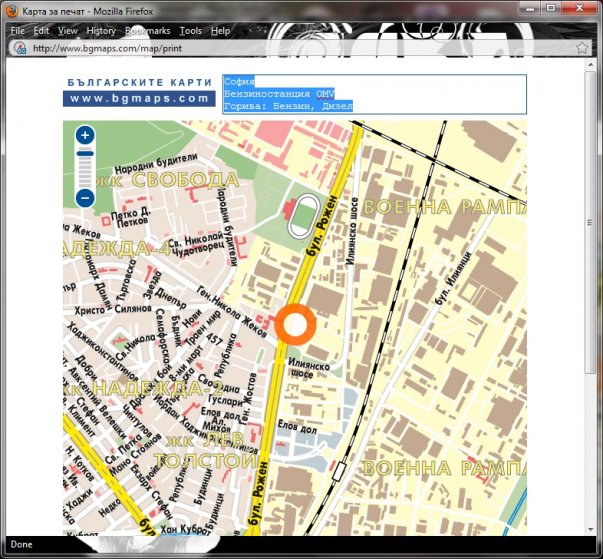Click the railway station rectangle symbol on map
The height and width of the screenshot is (559, 603).
point(341,469)
